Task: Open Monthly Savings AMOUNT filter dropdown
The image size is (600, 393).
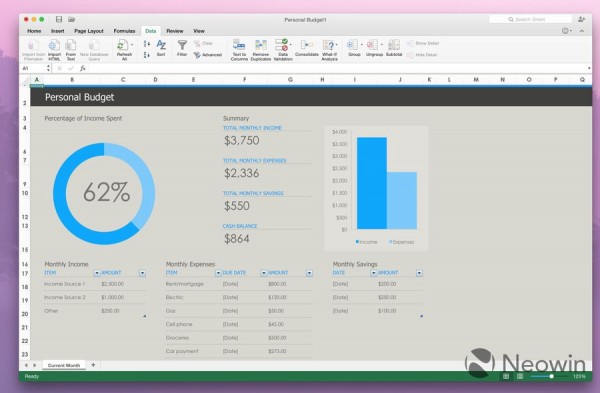Action: (x=419, y=273)
